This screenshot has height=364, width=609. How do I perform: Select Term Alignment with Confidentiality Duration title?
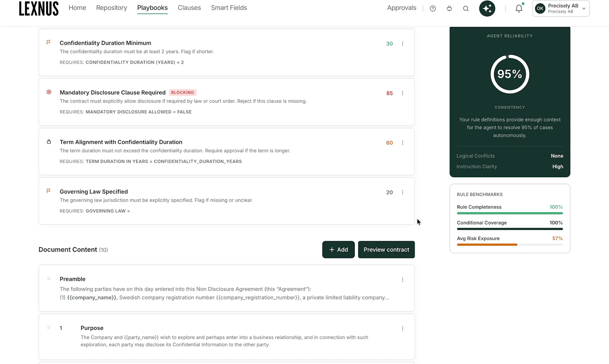tap(121, 142)
